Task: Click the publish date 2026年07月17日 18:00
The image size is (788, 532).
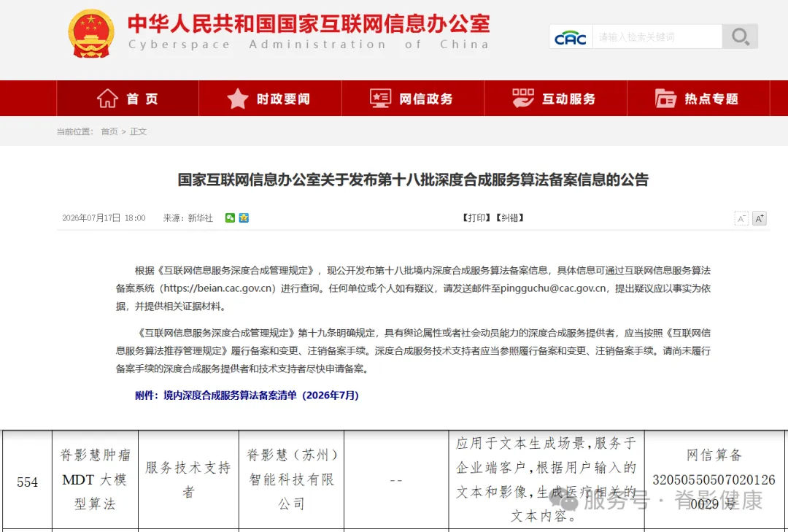Action: pyautogui.click(x=104, y=217)
